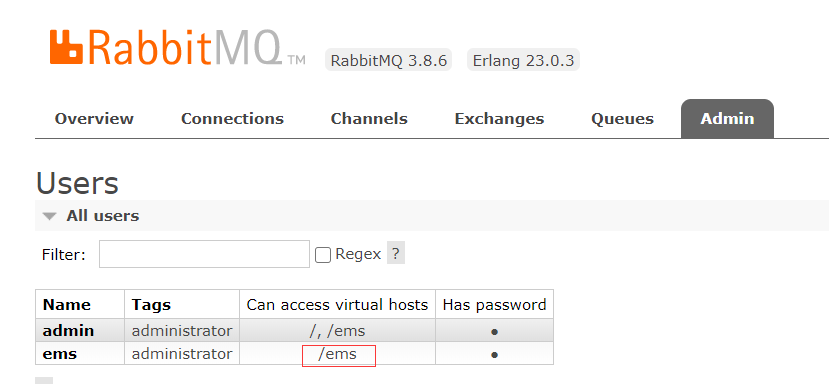Screen dimensions: 829x384
Task: Click the Erlang 23.0.3 version badge
Action: click(x=523, y=60)
